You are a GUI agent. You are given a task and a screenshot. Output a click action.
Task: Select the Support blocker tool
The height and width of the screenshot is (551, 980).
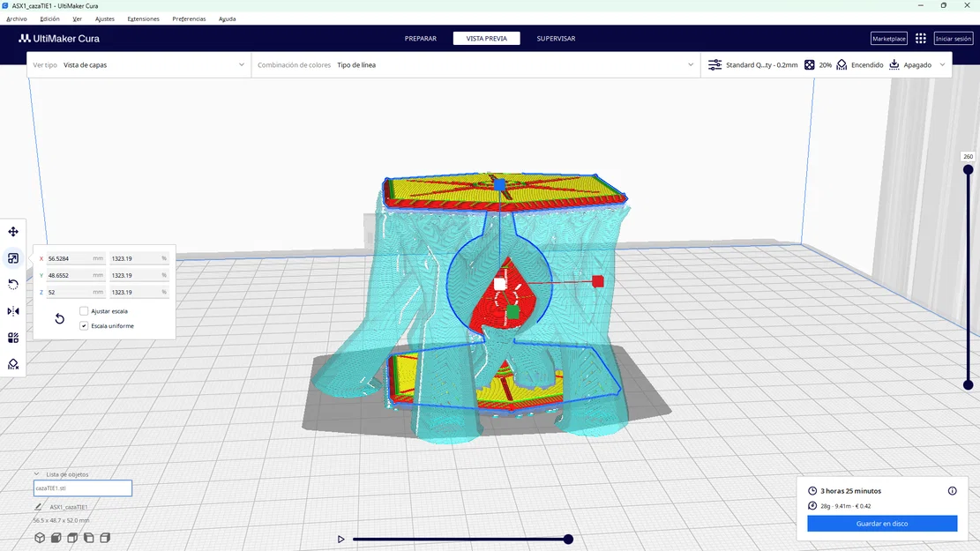[x=12, y=363]
